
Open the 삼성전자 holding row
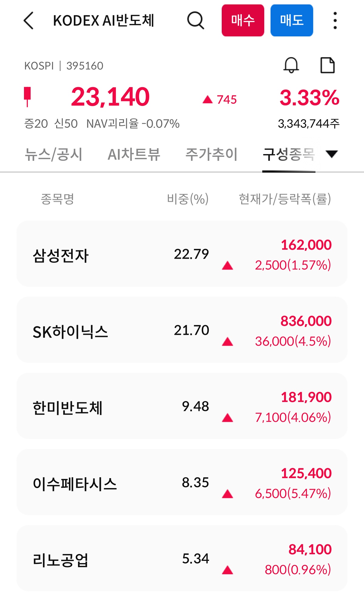pos(182,254)
